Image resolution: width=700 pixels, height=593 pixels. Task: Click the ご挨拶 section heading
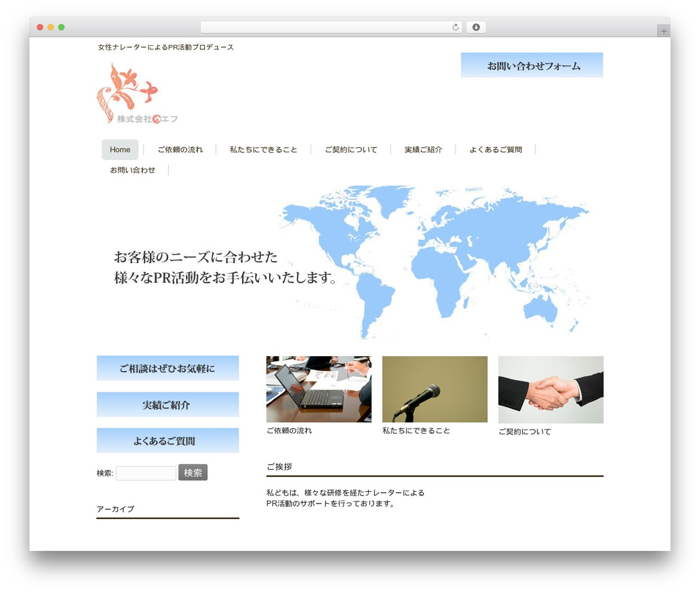[x=279, y=467]
